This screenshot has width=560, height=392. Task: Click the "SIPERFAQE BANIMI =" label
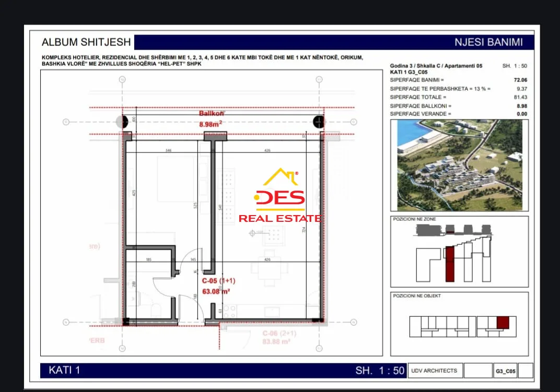417,80
